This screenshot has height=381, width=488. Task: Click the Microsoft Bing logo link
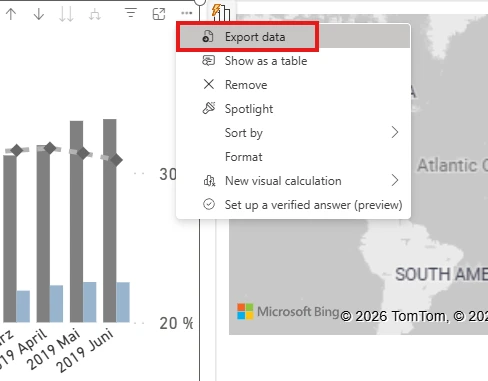(288, 312)
